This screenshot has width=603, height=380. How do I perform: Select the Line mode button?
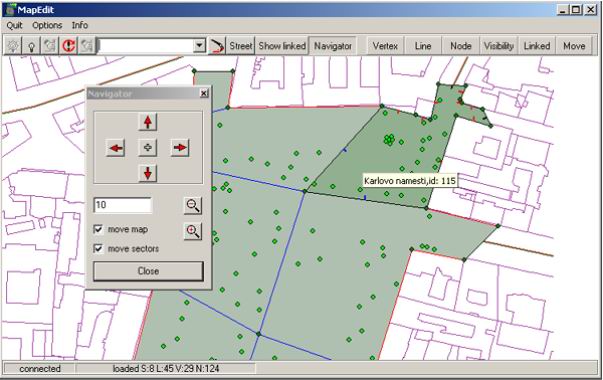pos(423,46)
